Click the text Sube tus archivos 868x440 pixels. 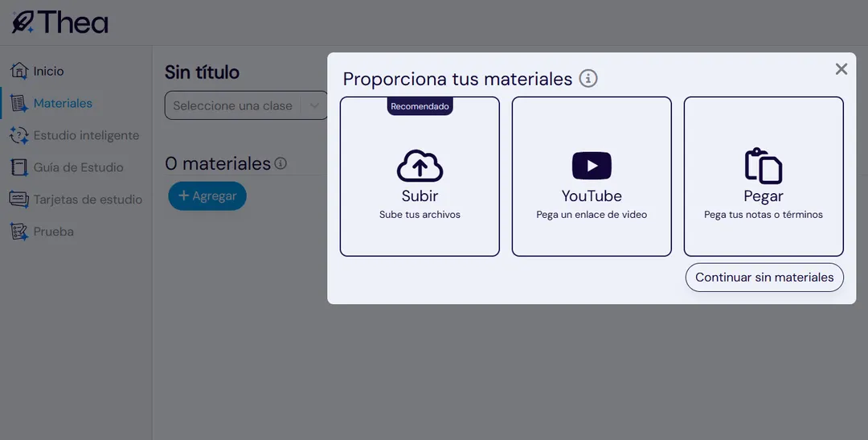(420, 215)
